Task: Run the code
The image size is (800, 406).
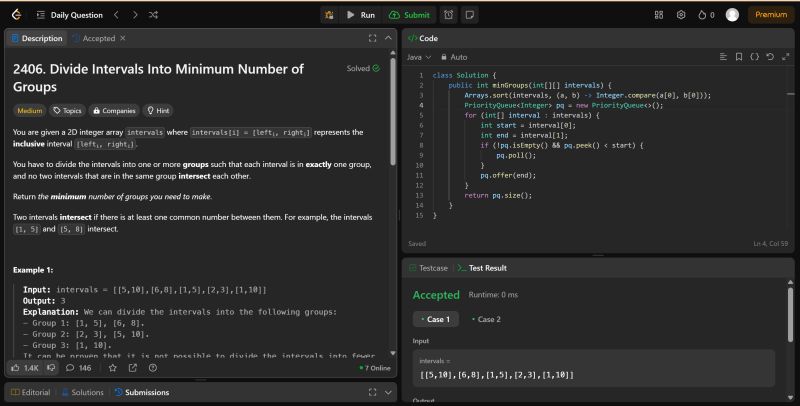Action: pos(361,15)
